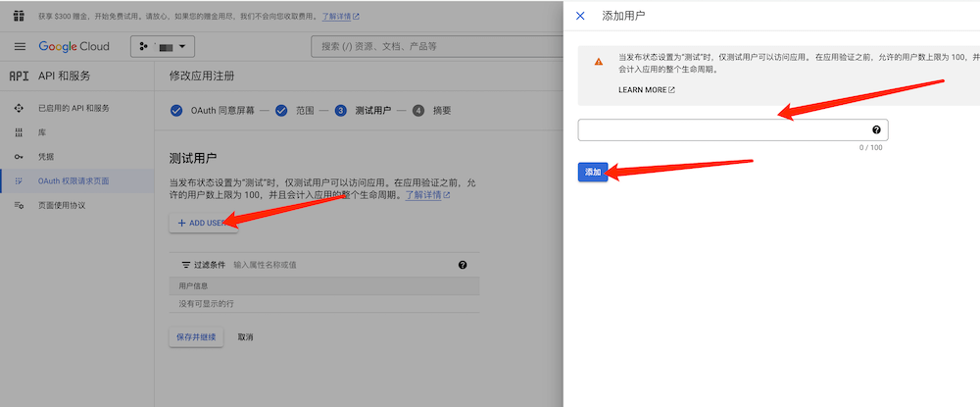
Task: Click the gift icon in the top banner
Action: 19,16
